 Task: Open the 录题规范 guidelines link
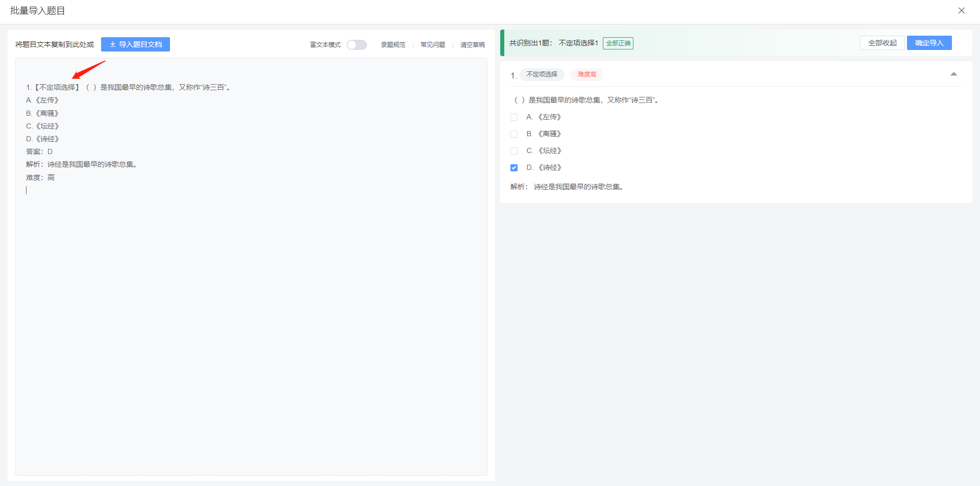click(393, 45)
